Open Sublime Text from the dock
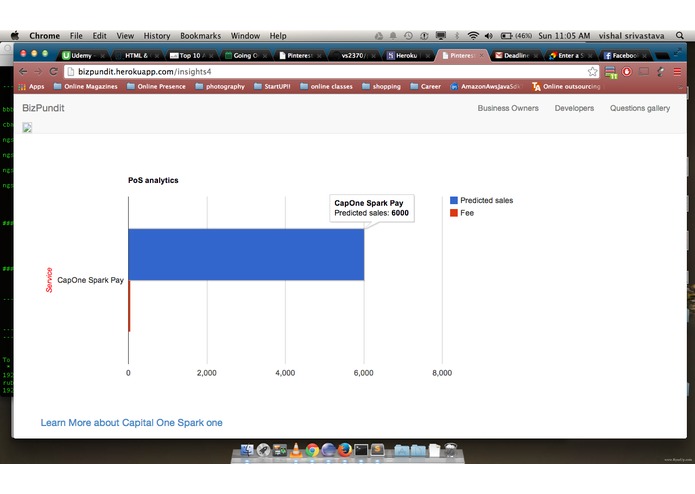The image size is (695, 494). [x=377, y=450]
